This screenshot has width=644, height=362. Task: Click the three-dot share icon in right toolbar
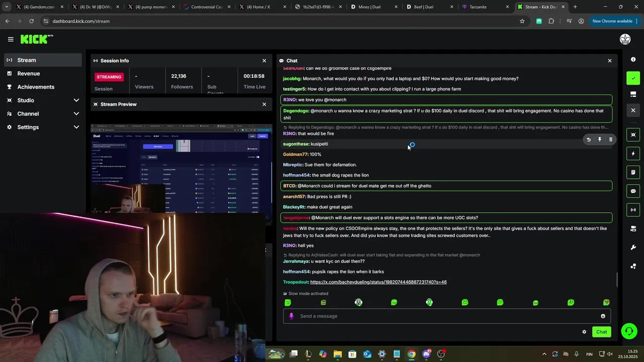pos(633,266)
